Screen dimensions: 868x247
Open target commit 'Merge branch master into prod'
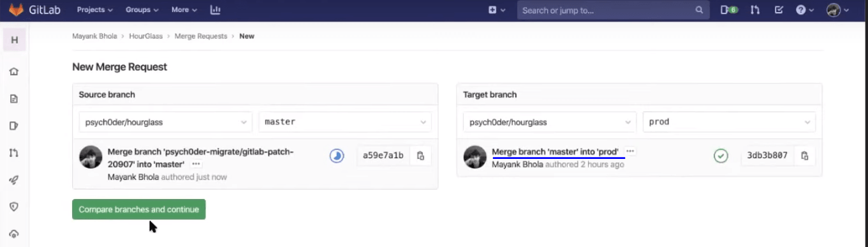555,152
